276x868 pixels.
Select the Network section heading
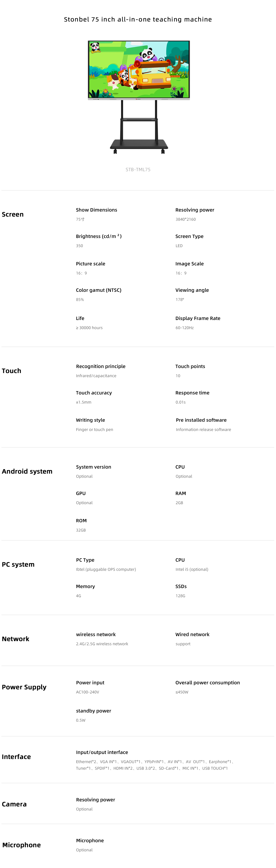[16, 639]
